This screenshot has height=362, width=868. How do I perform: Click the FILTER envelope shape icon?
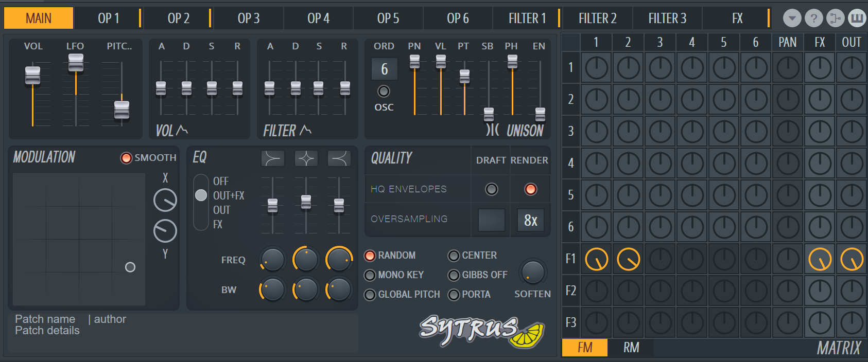coord(305,130)
